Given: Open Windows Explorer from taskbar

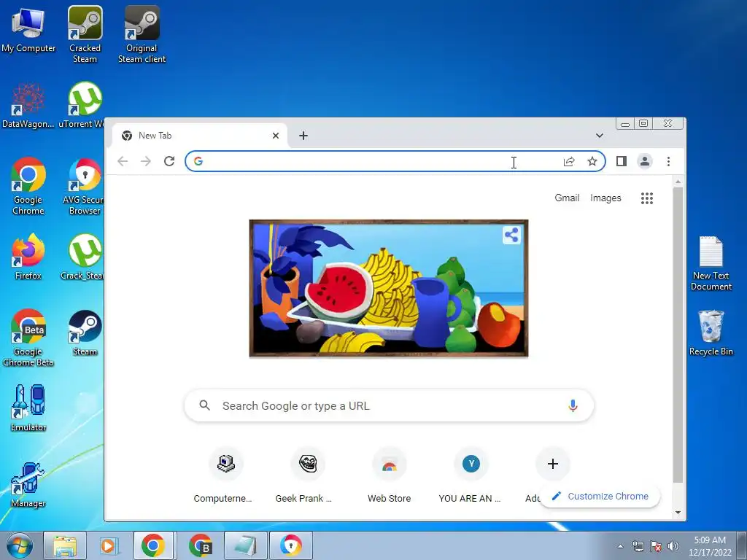Looking at the screenshot, I should point(65,545).
